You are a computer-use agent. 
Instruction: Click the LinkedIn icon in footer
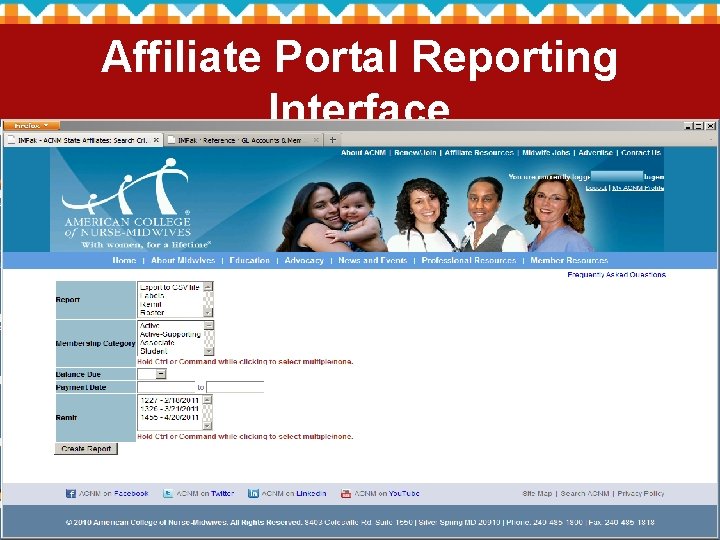click(x=253, y=494)
